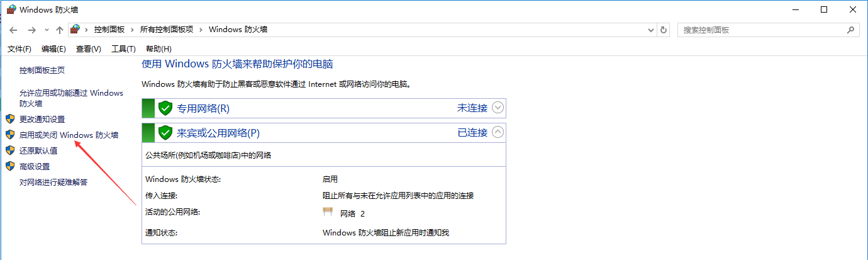Click Windows 防火墙状态 label
Image resolution: width=868 pixels, height=260 pixels.
click(x=183, y=179)
